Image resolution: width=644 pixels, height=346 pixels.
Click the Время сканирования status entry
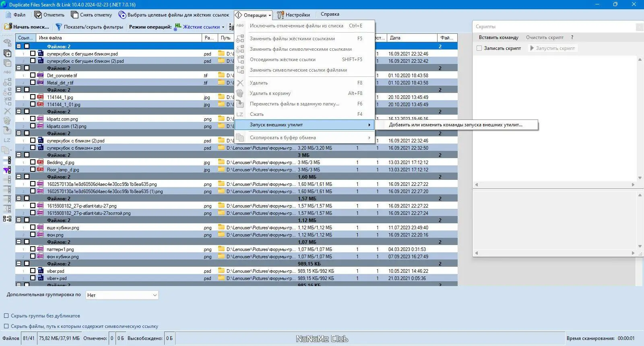point(601,338)
